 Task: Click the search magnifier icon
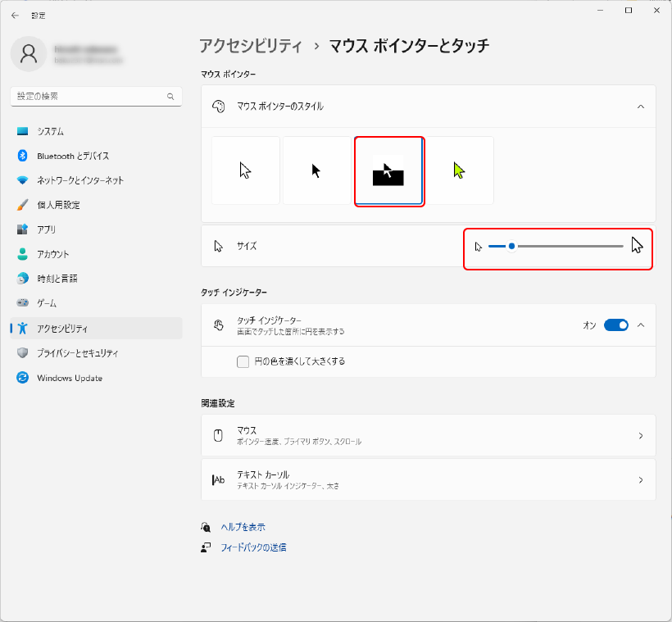[x=170, y=97]
